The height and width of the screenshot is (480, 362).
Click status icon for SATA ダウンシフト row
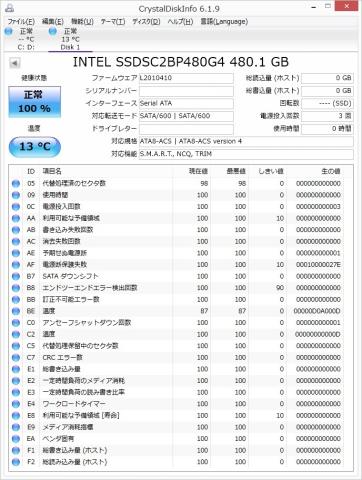(x=16, y=277)
